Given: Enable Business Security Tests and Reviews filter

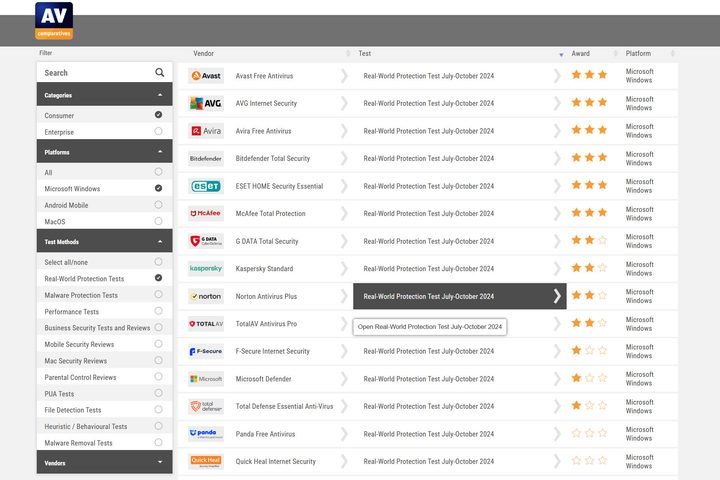Looking at the screenshot, I should tap(158, 327).
